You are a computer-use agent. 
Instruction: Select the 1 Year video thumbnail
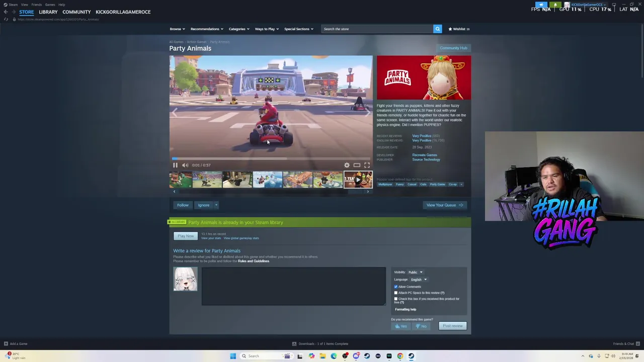[358, 179]
